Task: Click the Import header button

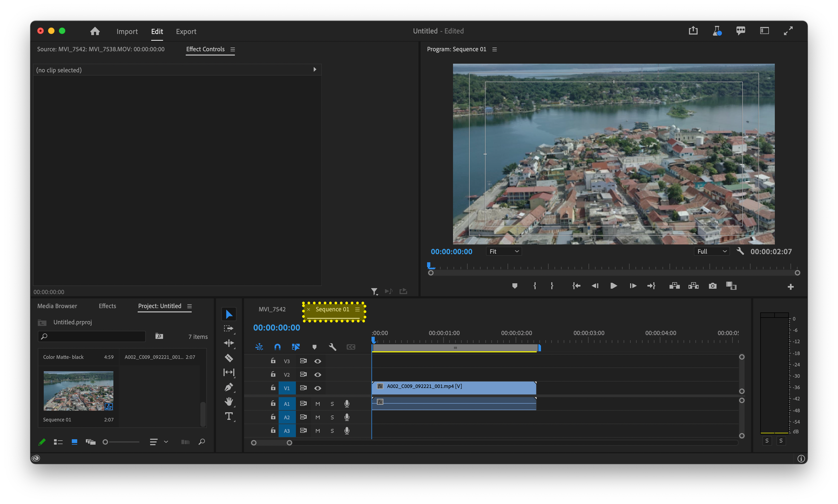Action: [x=127, y=32]
